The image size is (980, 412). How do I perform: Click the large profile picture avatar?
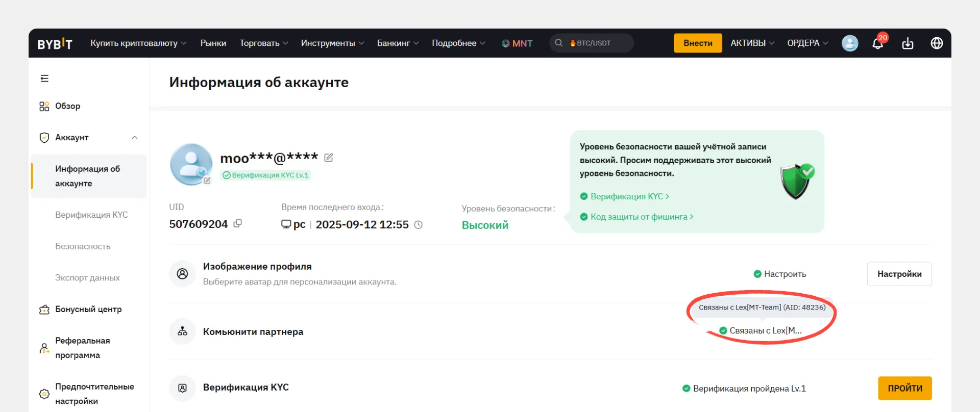tap(191, 164)
